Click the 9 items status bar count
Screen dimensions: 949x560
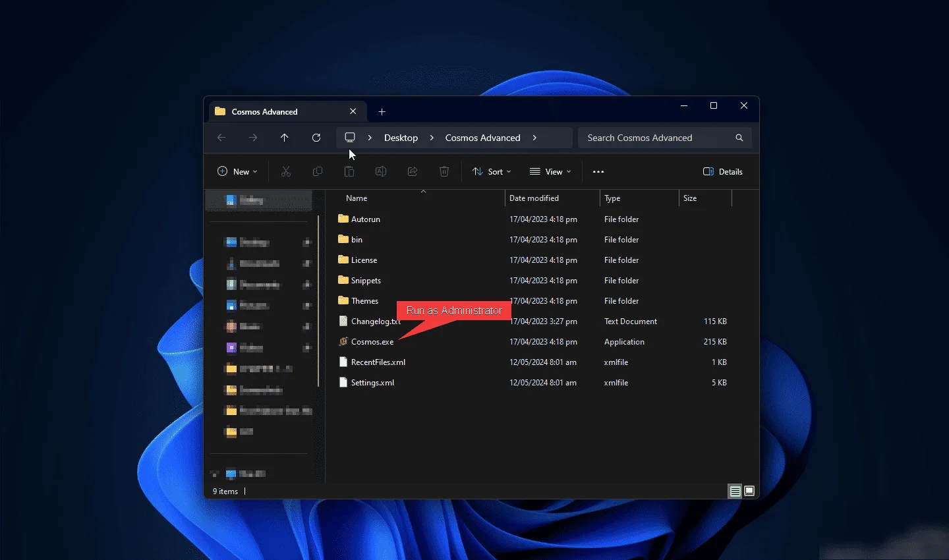[x=225, y=491]
